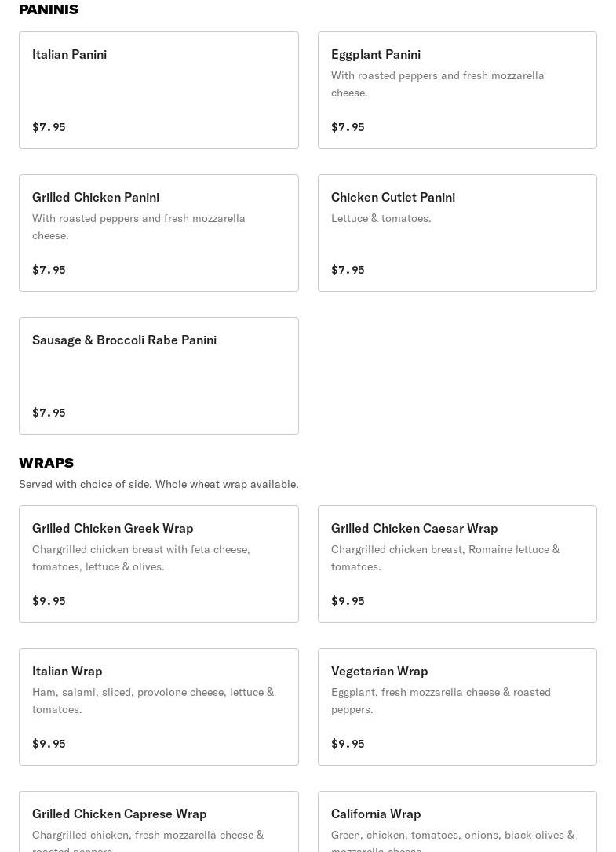Screen dimensions: 616x852
Task: Choose the Grilled Chicken Panini item
Action: (x=96, y=198)
